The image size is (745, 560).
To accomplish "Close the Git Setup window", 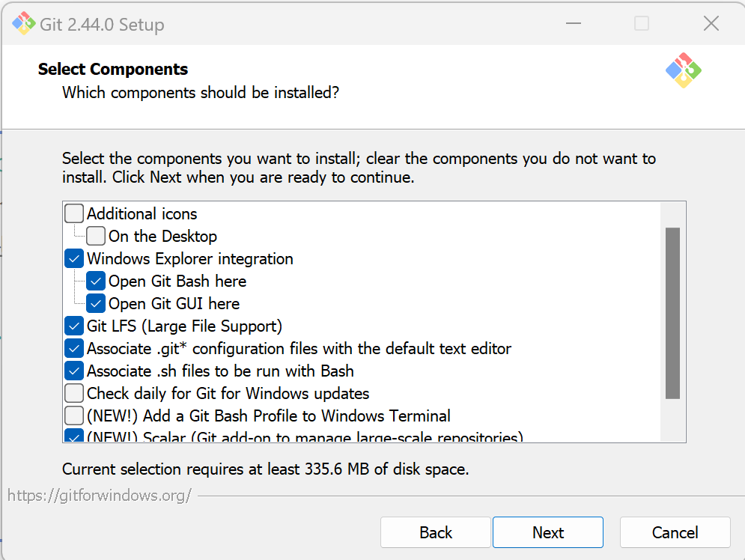I will click(x=711, y=24).
